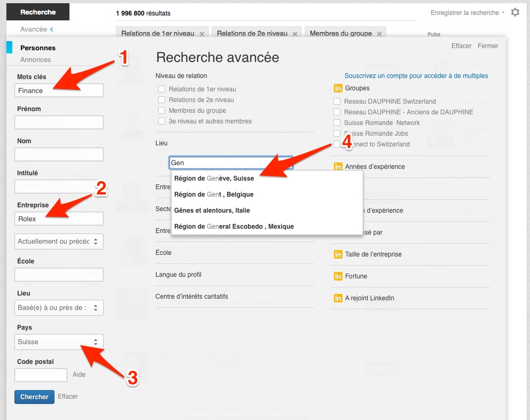The height and width of the screenshot is (420, 530).
Task: Expand the A rejoint LinkedIn filter
Action: pos(369,298)
